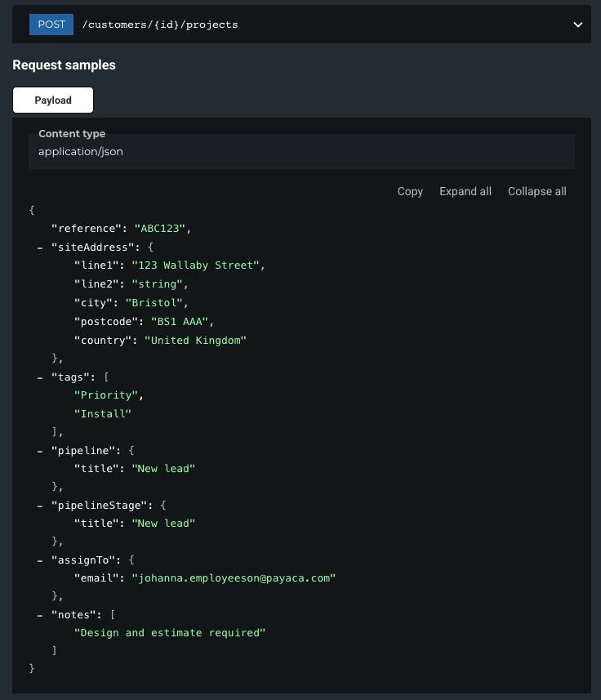Collapse the siteAddress object

coord(40,247)
